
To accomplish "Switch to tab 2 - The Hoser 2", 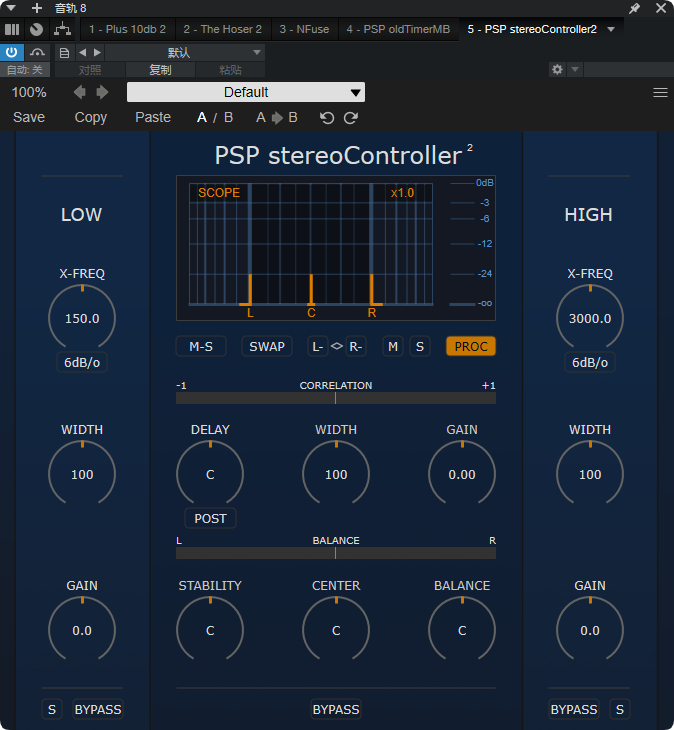I will 222,29.
